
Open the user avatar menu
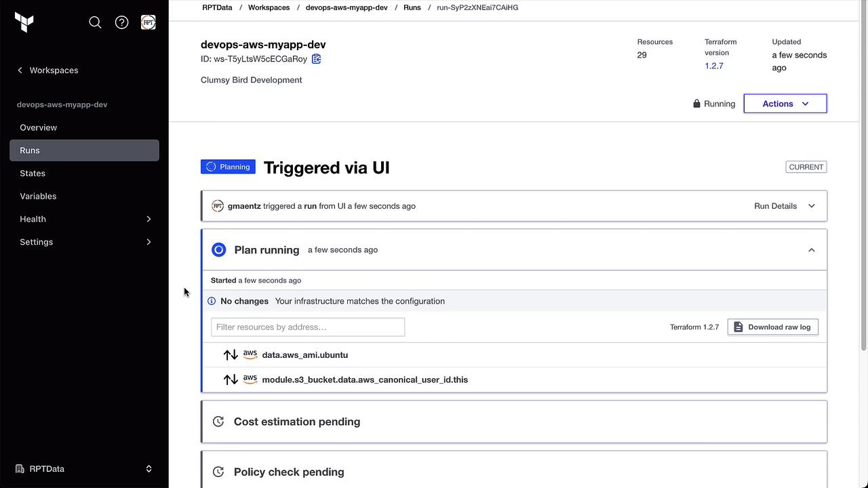(x=148, y=22)
